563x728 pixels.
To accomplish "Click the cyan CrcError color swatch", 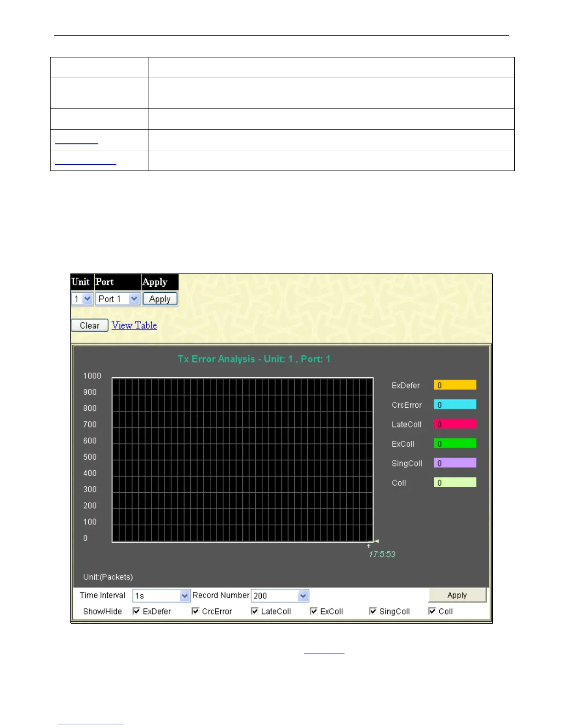I will [x=455, y=404].
